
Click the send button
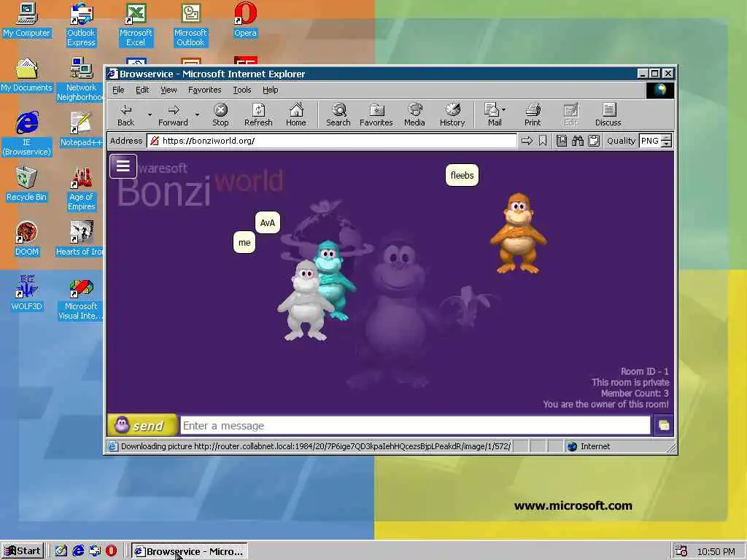click(142, 425)
